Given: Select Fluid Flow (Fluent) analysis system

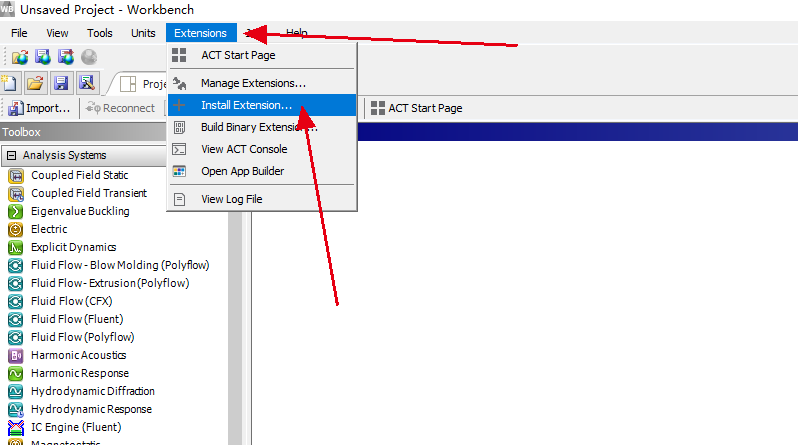Looking at the screenshot, I should tap(76, 319).
